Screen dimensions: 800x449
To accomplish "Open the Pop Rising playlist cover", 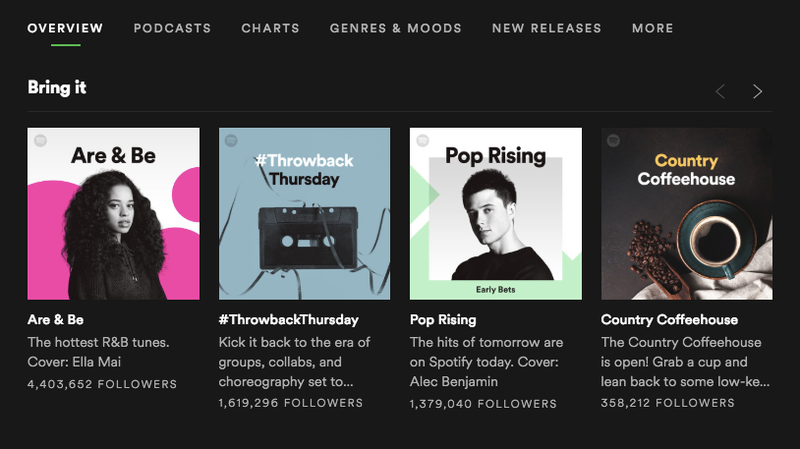I will [x=495, y=214].
